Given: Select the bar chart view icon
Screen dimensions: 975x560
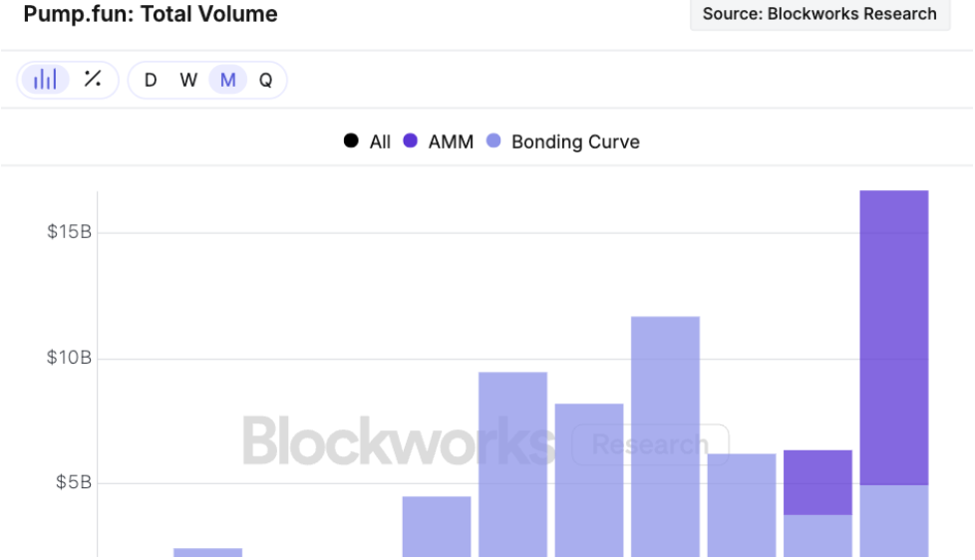Looking at the screenshot, I should click(45, 80).
